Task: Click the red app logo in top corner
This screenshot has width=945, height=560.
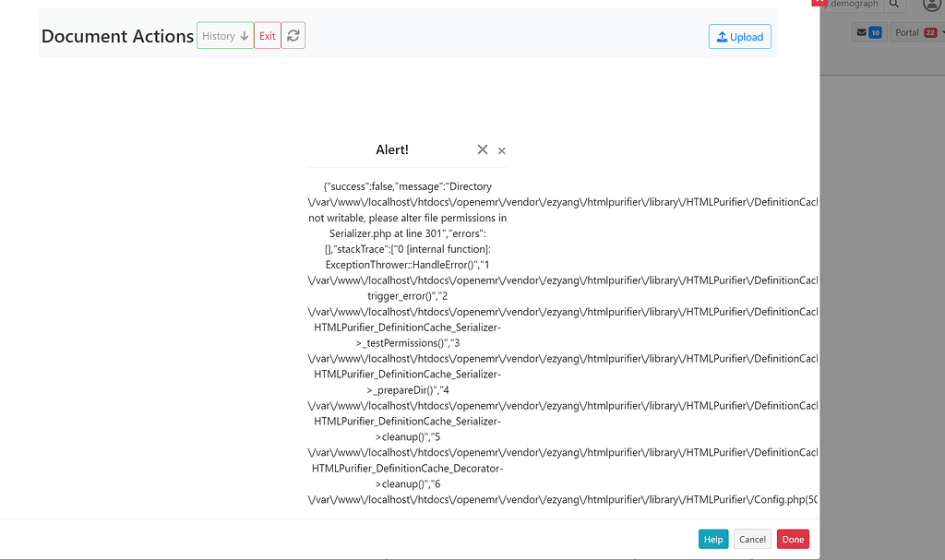Action: click(818, 4)
